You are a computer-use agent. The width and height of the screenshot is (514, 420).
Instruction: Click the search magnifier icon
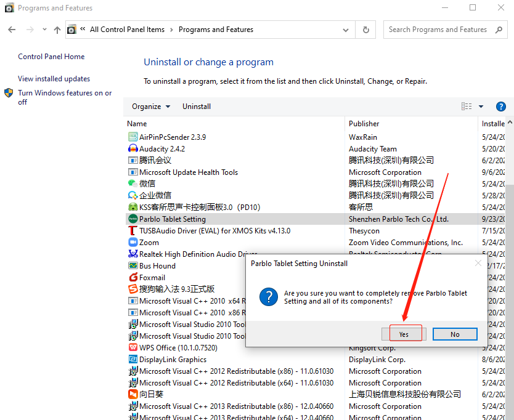click(499, 30)
